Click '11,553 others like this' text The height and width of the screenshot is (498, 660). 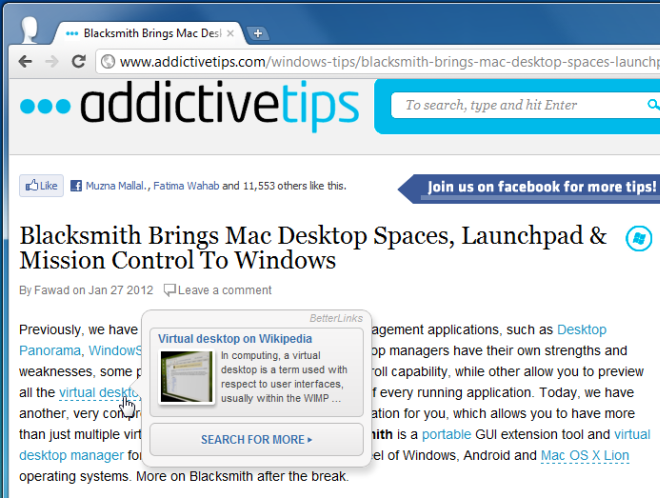pos(295,186)
